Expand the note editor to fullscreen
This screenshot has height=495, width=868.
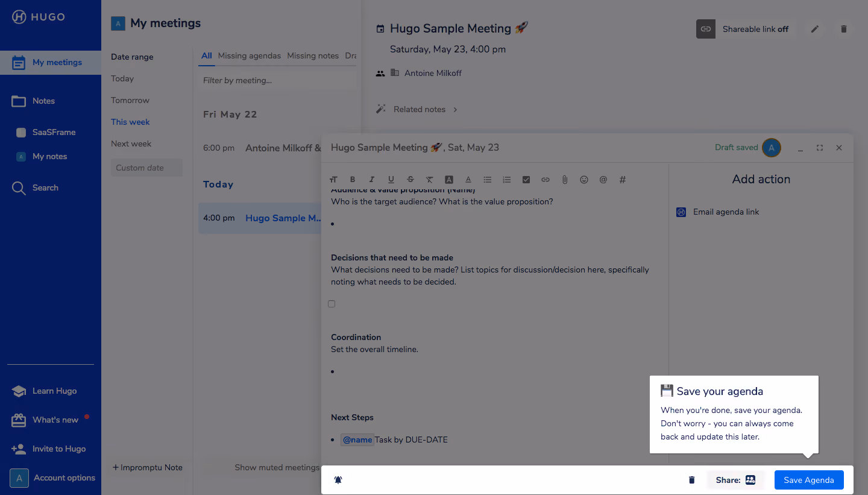tap(820, 148)
